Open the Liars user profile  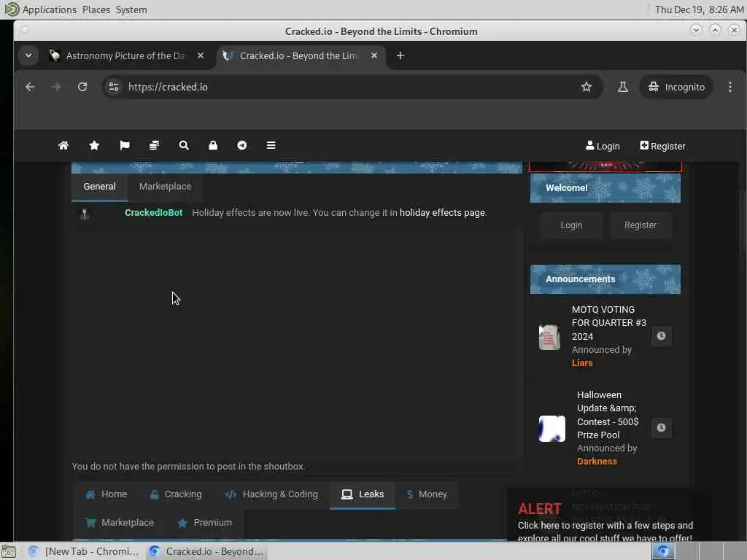(582, 363)
